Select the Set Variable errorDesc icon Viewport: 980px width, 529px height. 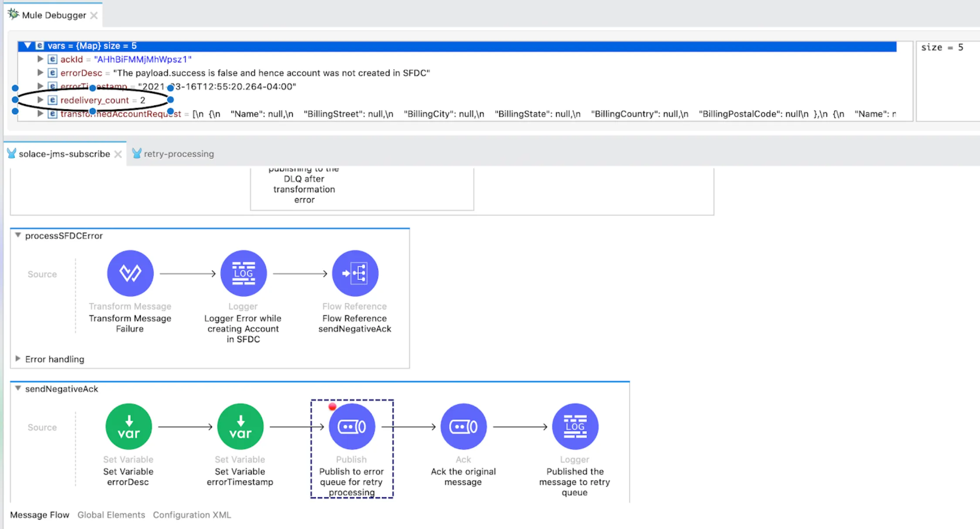tap(128, 427)
